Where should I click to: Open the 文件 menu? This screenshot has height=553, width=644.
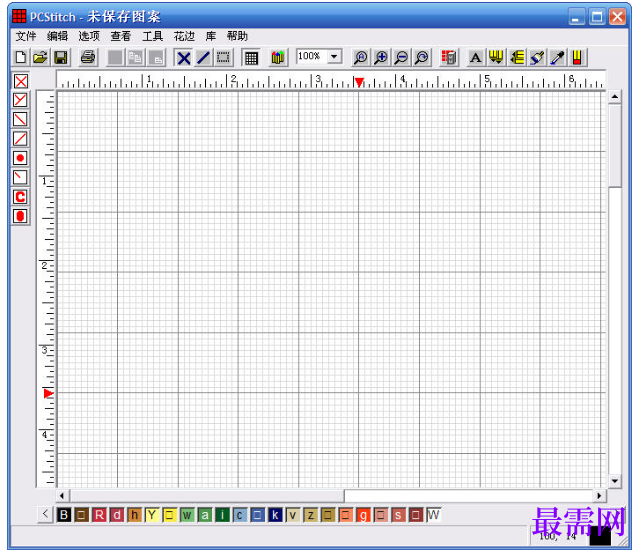coord(25,36)
